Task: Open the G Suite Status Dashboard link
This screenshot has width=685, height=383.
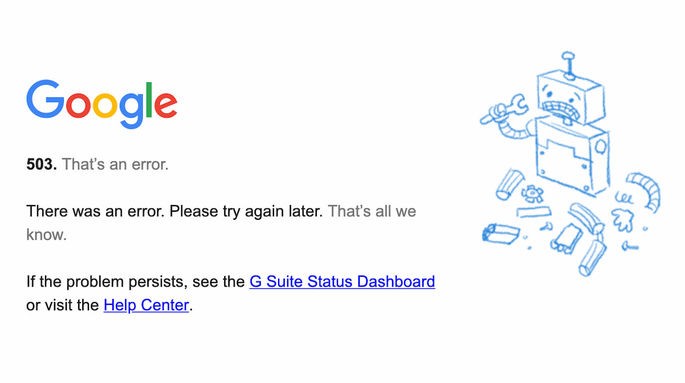Action: 342,282
